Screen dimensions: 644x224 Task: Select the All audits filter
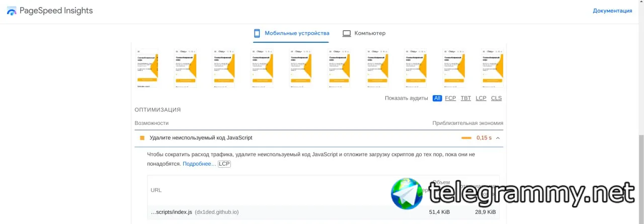coord(437,98)
